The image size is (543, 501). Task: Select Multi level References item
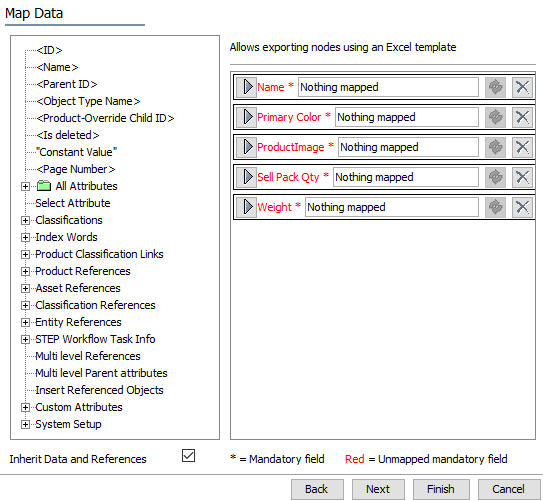[x=88, y=356]
